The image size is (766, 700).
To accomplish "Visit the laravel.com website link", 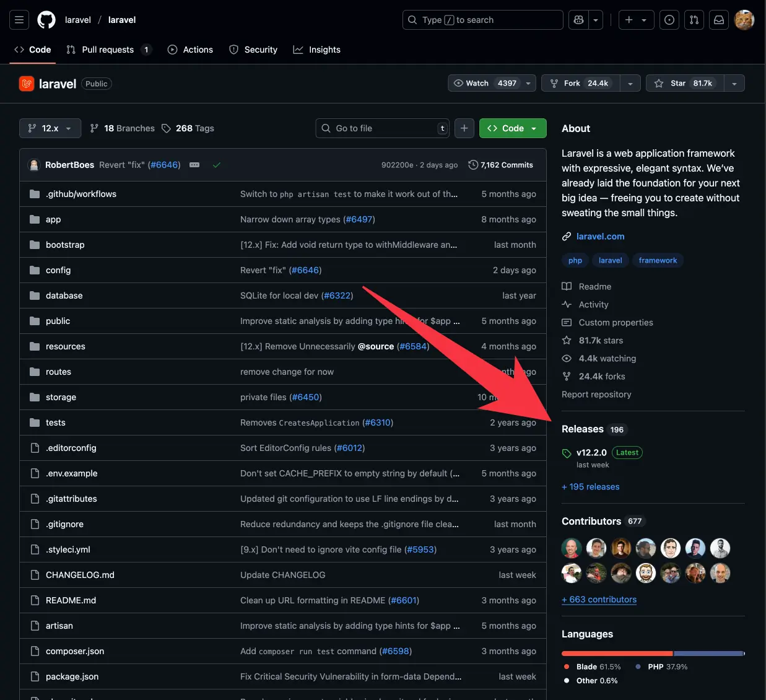I will 600,236.
